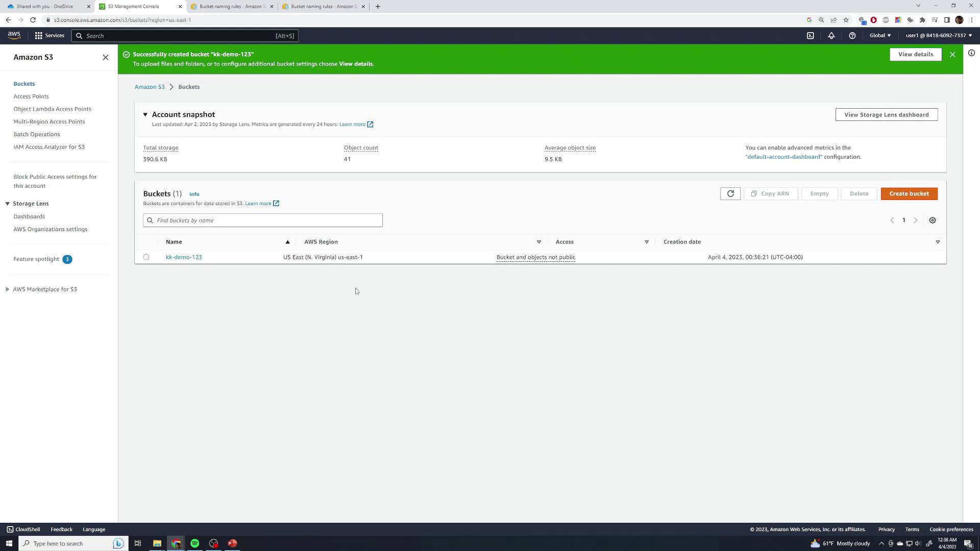980x551 pixels.
Task: Open CloudShell icon in top navigation
Action: click(x=810, y=36)
